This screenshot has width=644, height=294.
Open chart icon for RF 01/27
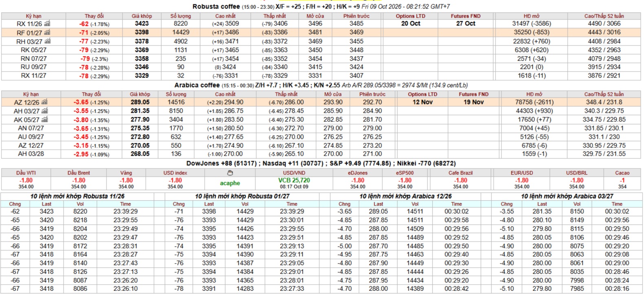(x=47, y=32)
